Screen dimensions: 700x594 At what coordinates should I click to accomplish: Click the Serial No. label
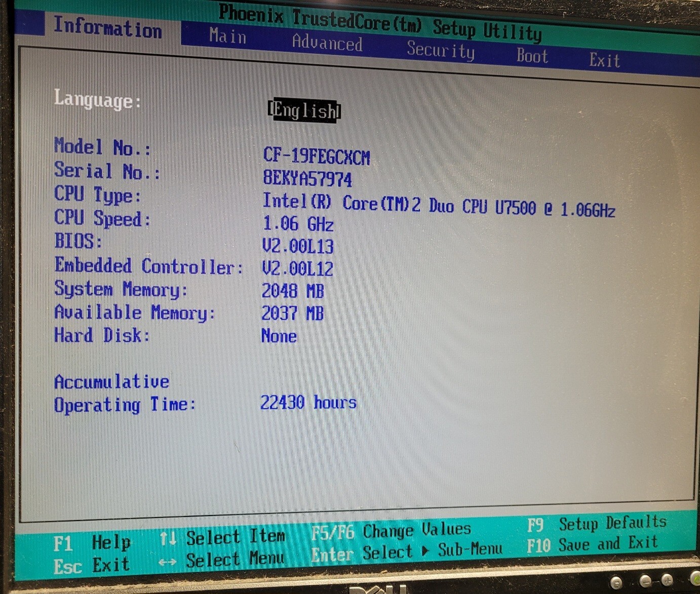point(107,171)
